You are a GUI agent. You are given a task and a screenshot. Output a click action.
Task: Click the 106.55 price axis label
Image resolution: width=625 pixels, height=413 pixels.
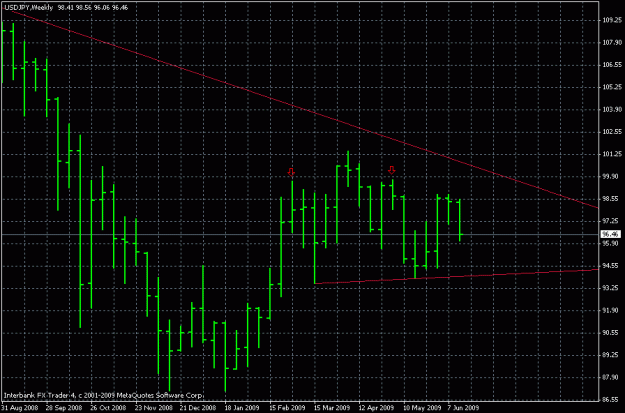click(613, 65)
